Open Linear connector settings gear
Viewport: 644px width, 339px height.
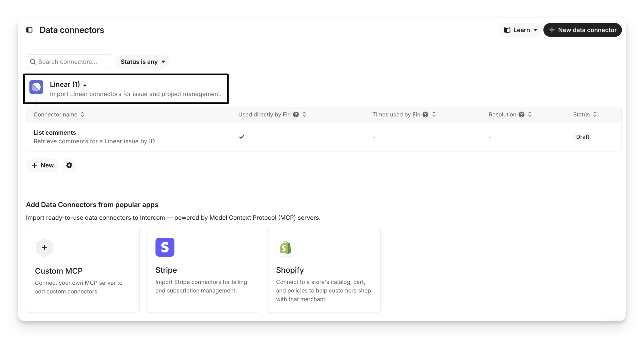click(69, 165)
